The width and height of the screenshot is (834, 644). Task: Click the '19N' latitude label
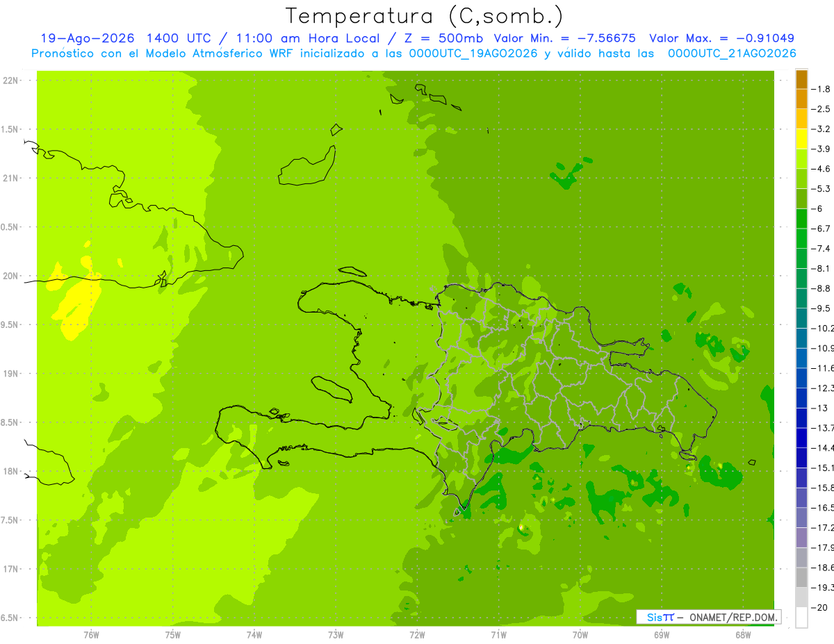point(11,374)
